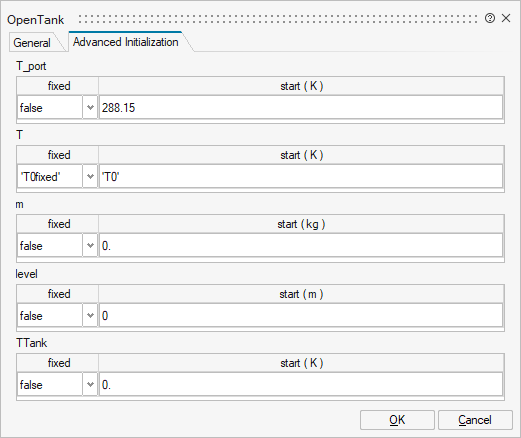The height and width of the screenshot is (438, 521).
Task: Confirm the dialog with OK
Action: pyautogui.click(x=397, y=420)
